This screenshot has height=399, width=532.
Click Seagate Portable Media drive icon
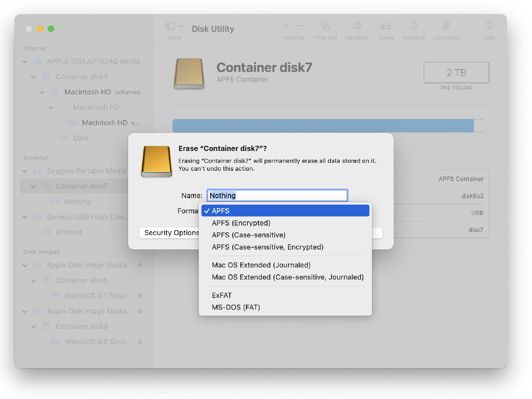(x=37, y=171)
